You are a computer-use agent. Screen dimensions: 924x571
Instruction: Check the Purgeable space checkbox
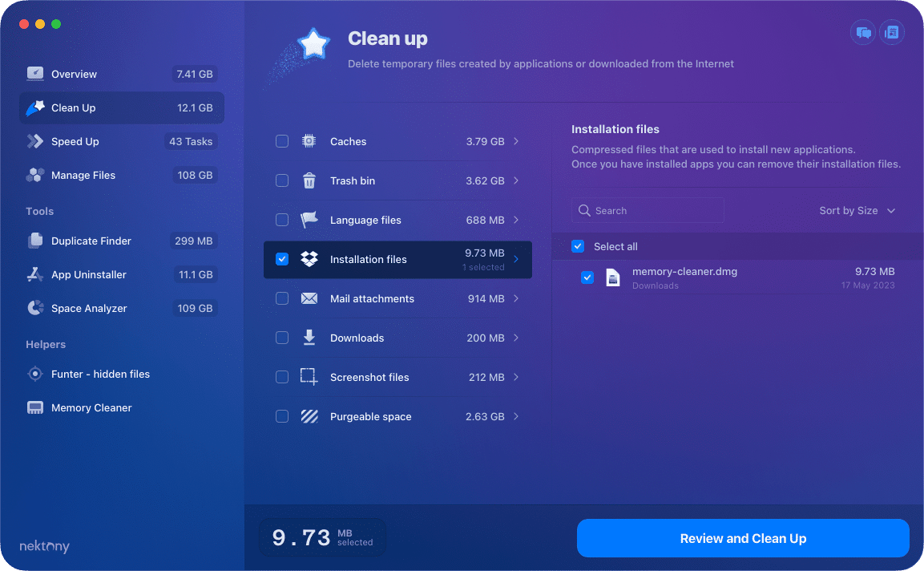coord(281,416)
